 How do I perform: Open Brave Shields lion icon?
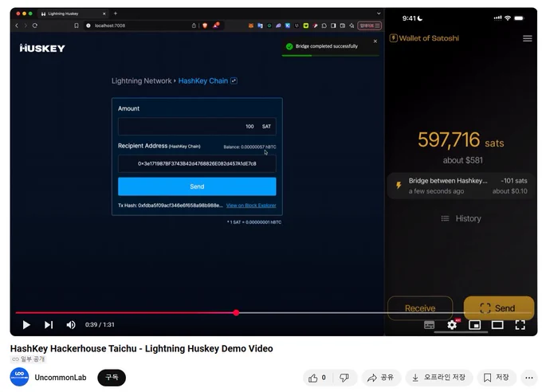(x=205, y=25)
